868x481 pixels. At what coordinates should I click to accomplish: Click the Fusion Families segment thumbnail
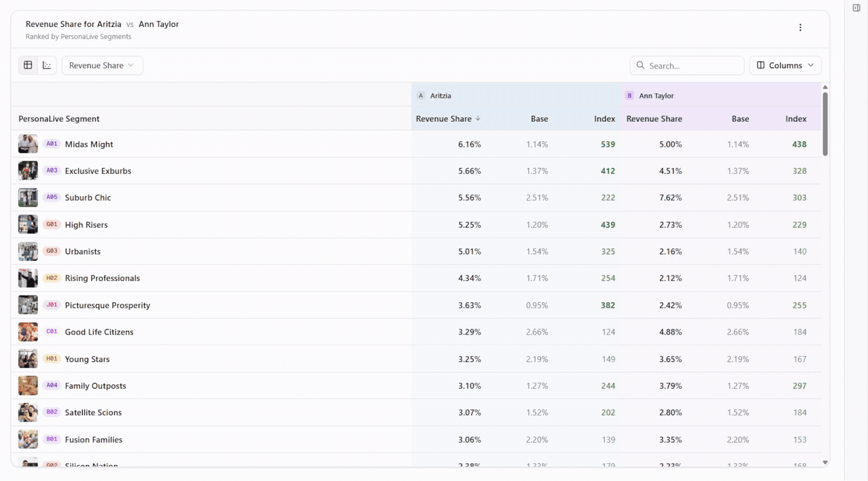click(28, 440)
